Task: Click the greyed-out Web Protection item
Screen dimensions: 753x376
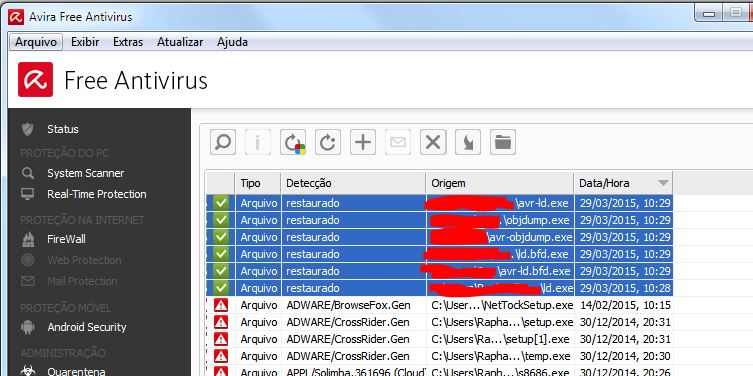Action: pyautogui.click(x=84, y=260)
